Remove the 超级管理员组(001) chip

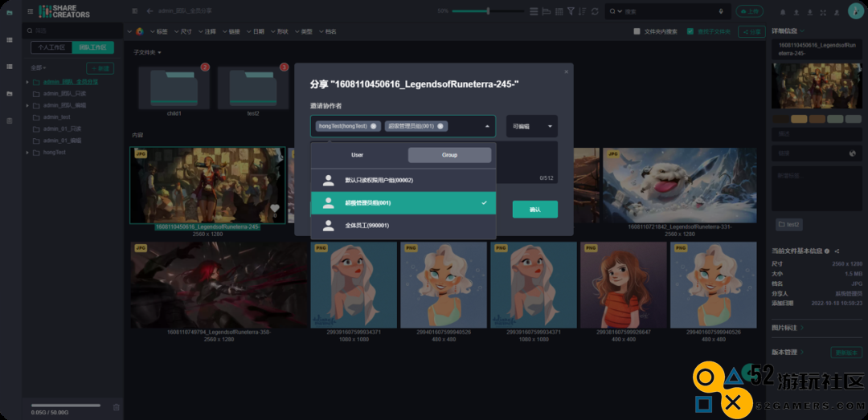[x=440, y=126]
